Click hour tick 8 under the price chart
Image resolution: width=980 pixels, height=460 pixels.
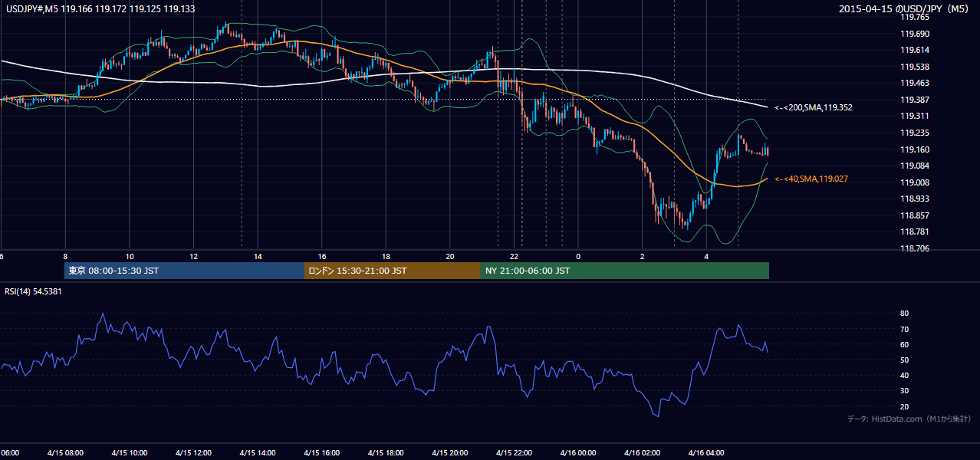pos(65,257)
